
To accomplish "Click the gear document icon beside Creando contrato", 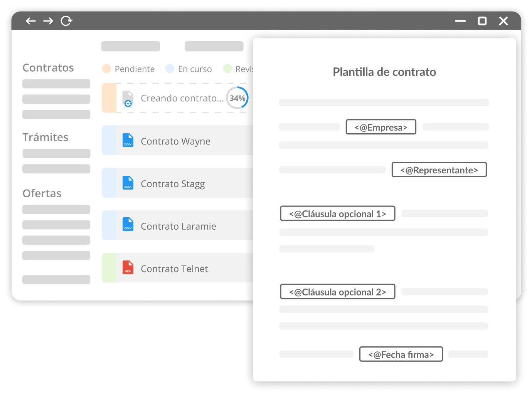I will 128,99.
